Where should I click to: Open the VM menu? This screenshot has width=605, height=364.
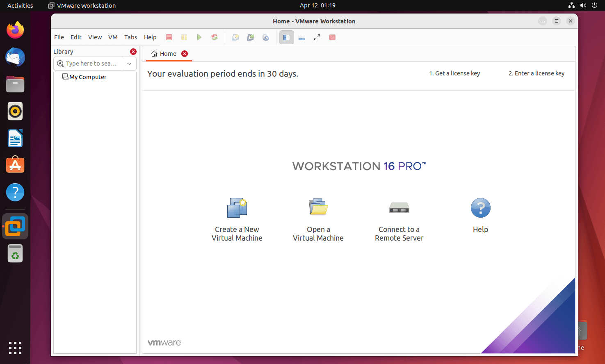click(x=113, y=37)
